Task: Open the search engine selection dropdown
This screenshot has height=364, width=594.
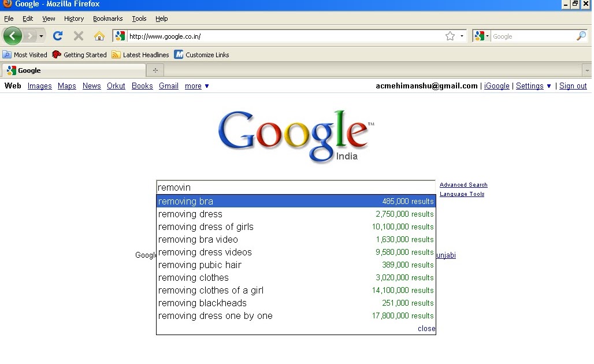Action: 488,36
